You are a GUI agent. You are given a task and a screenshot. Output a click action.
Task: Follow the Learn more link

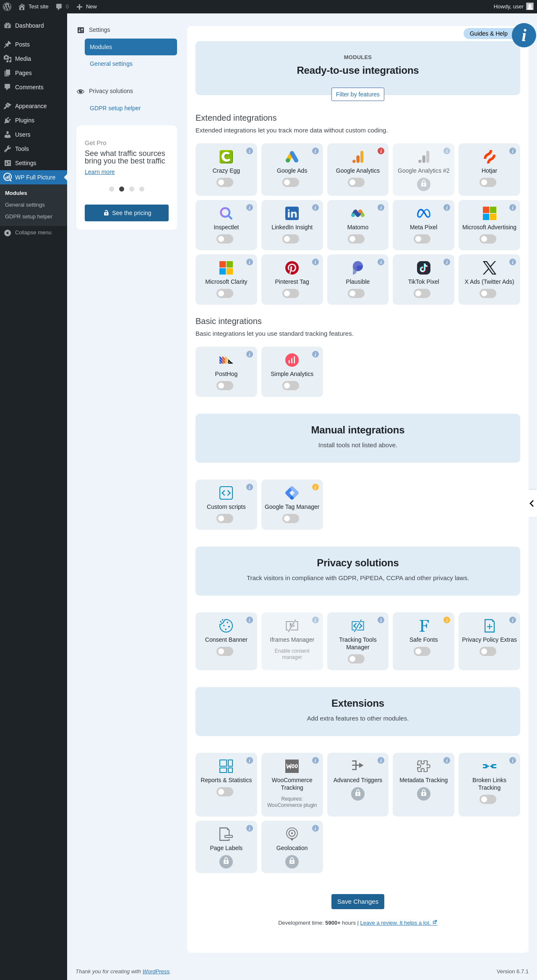(100, 172)
